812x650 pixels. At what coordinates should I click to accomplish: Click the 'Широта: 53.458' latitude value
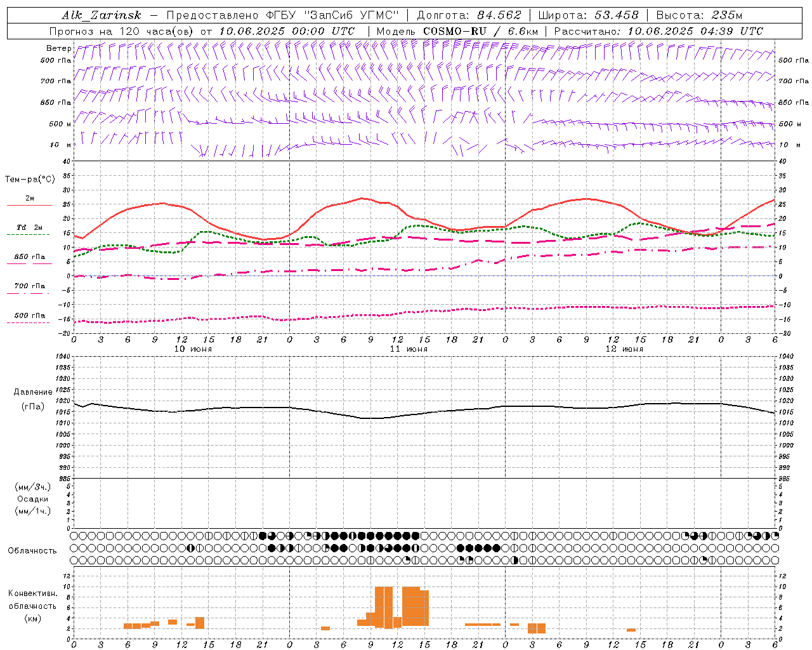click(588, 15)
